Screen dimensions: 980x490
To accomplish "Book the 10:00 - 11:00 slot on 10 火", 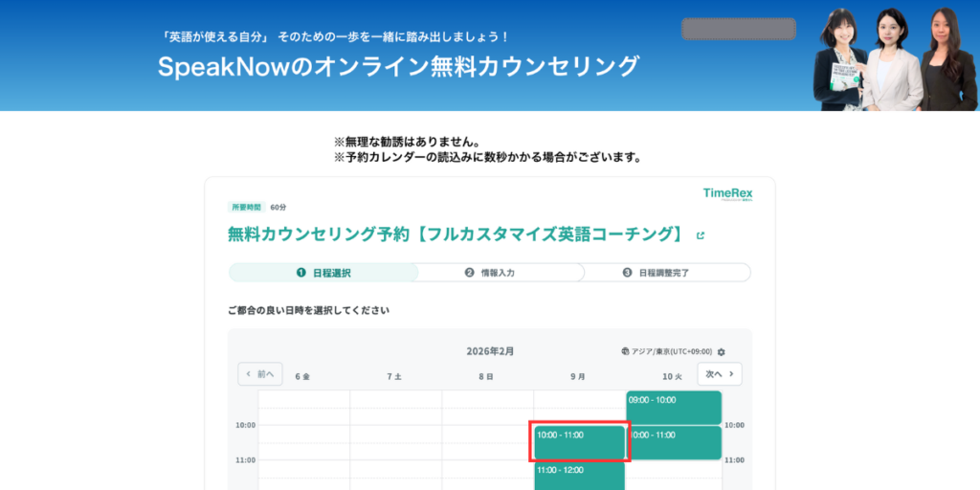I will pyautogui.click(x=674, y=442).
